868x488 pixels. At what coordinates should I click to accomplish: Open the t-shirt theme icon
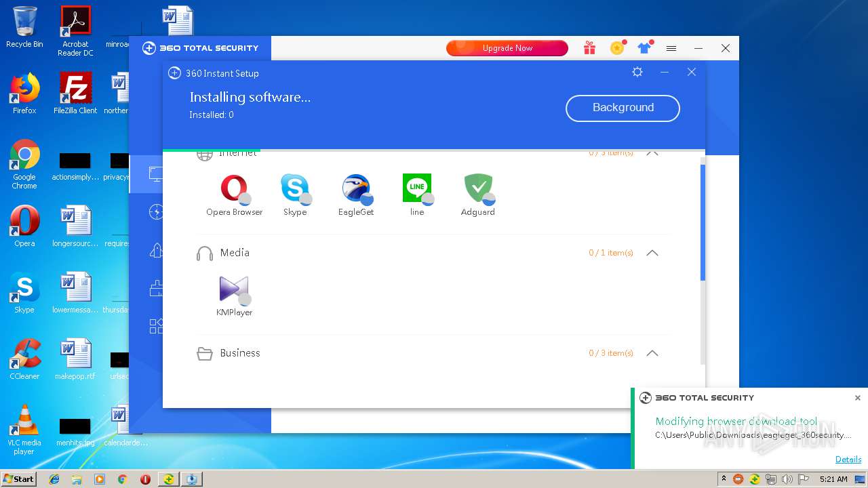coord(644,48)
